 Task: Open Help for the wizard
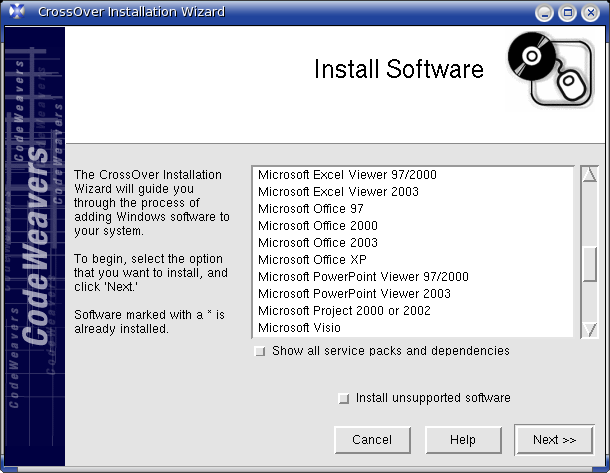point(463,440)
